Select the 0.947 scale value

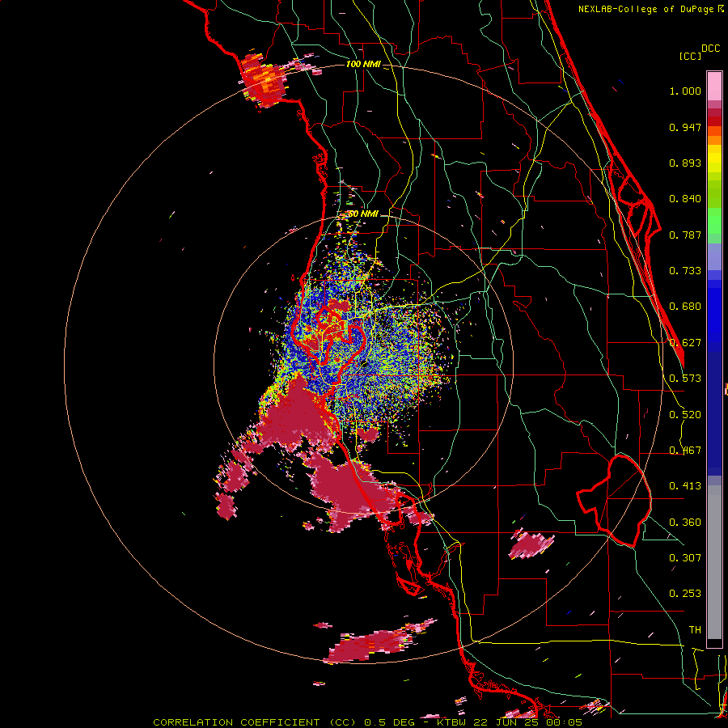(x=685, y=127)
